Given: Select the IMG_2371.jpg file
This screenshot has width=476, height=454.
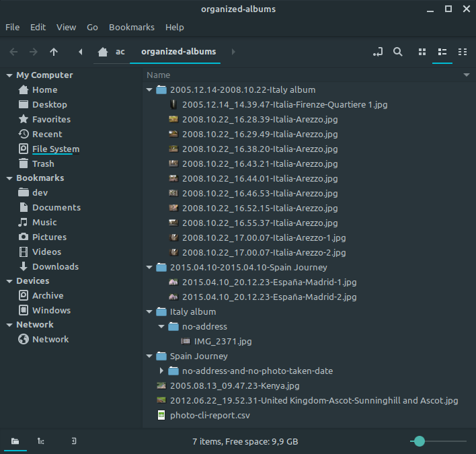Looking at the screenshot, I should 223,342.
